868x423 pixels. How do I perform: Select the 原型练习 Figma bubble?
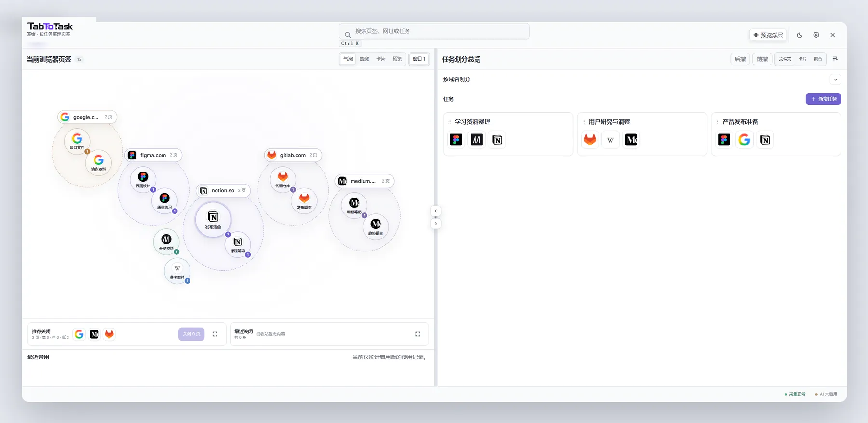[x=164, y=200]
